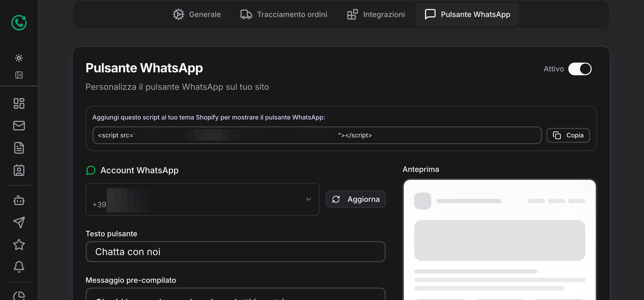Open paper plane send icon in sidebar
The image size is (644, 300).
point(19,222)
